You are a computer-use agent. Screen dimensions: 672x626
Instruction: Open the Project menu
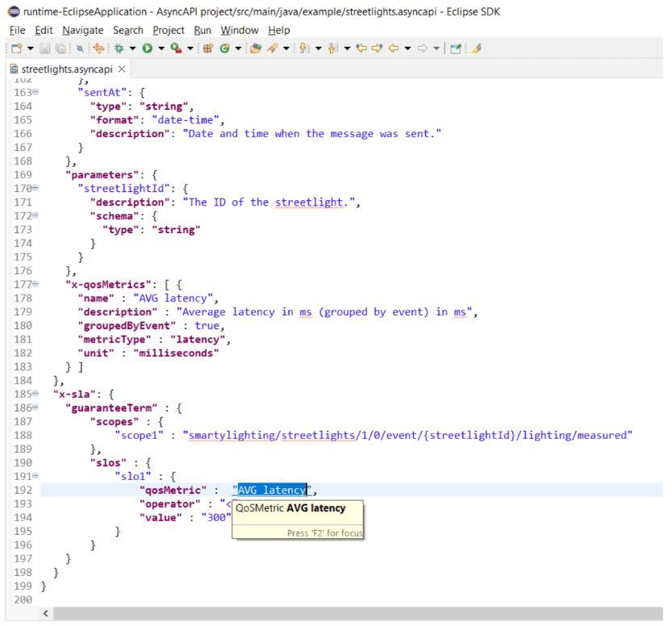pyautogui.click(x=169, y=31)
